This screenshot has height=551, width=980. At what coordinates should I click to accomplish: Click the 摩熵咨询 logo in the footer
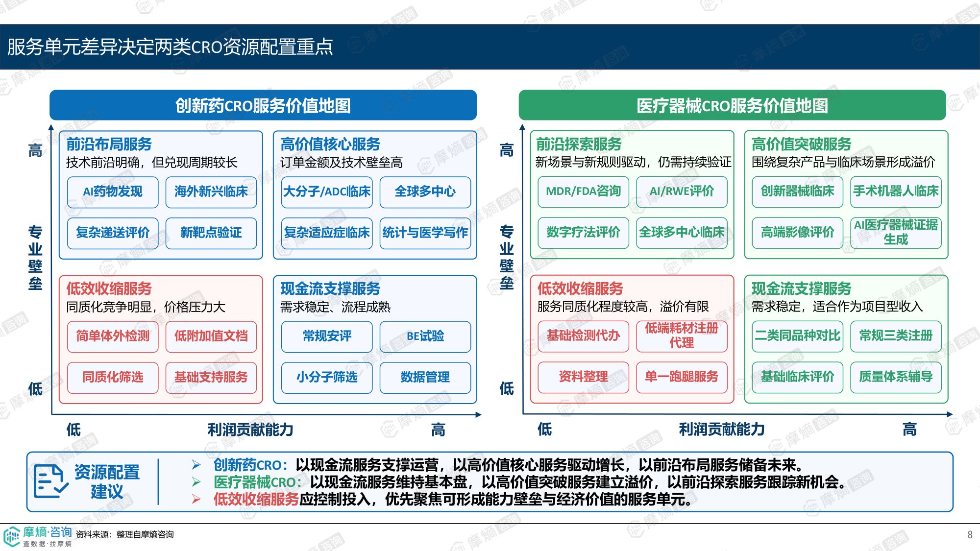[x=38, y=536]
